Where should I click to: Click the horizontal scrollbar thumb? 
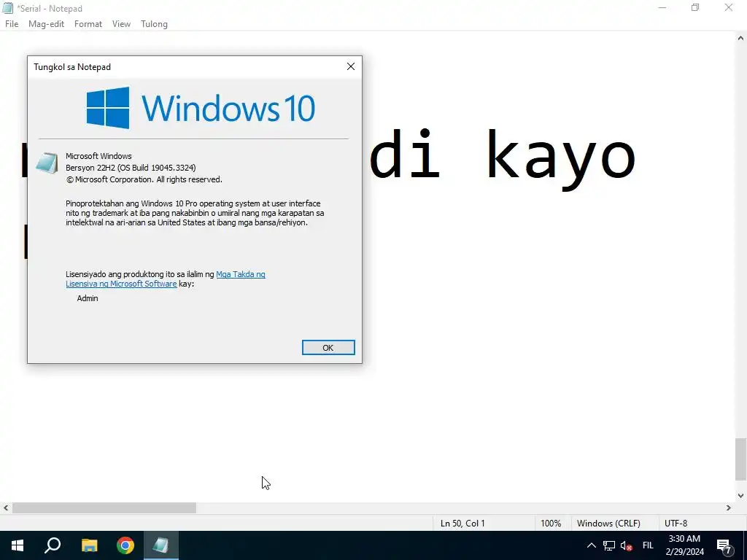pos(104,508)
